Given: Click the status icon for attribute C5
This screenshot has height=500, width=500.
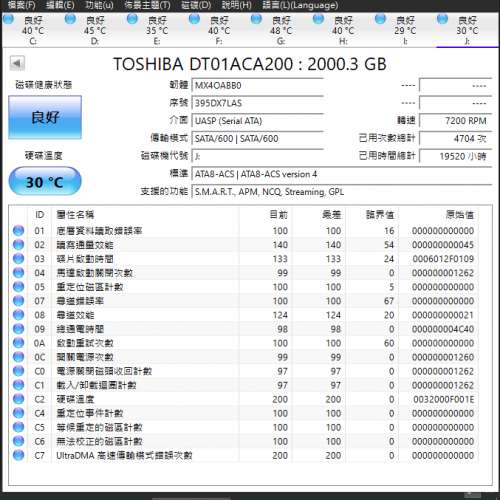Looking at the screenshot, I should click(18, 427).
